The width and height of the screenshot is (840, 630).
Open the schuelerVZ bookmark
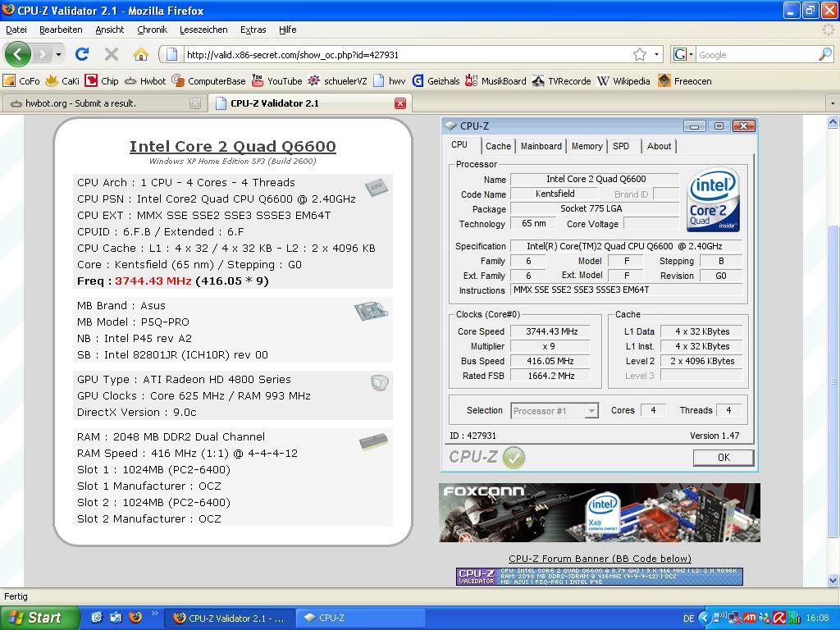coord(337,81)
